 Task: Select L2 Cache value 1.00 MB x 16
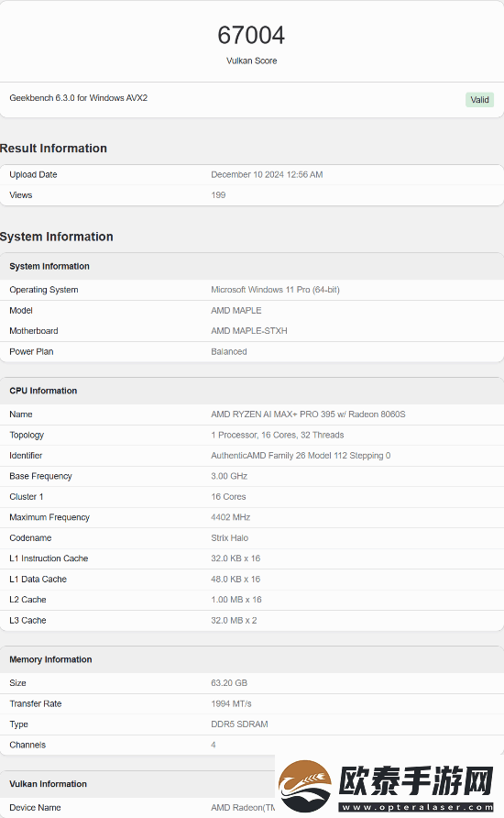click(236, 600)
